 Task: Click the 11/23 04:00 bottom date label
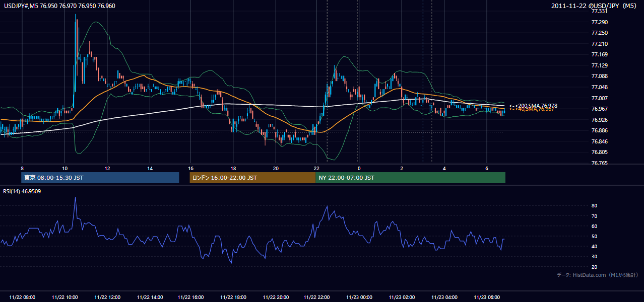pyautogui.click(x=444, y=297)
